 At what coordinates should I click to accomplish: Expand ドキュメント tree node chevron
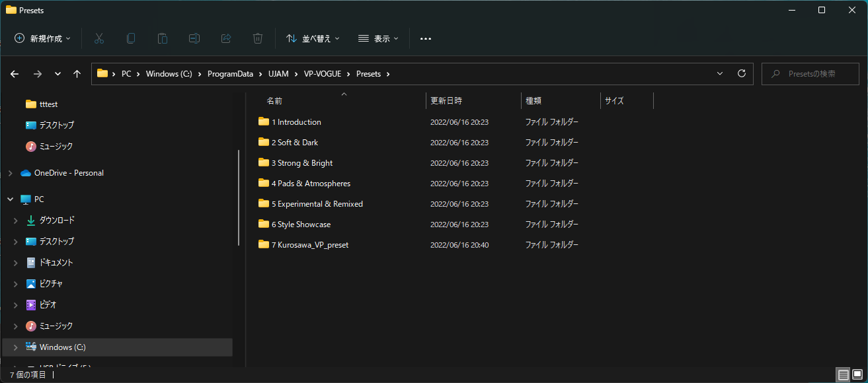pos(16,263)
